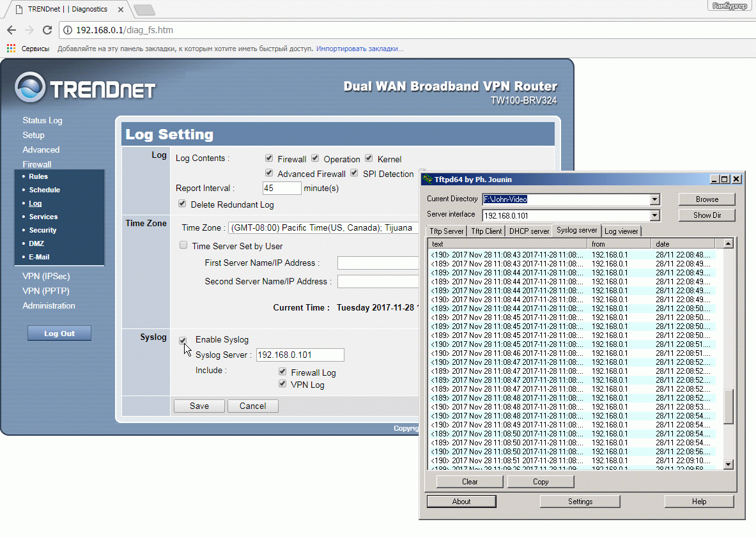Click the browser Forward arrow

coord(29,30)
